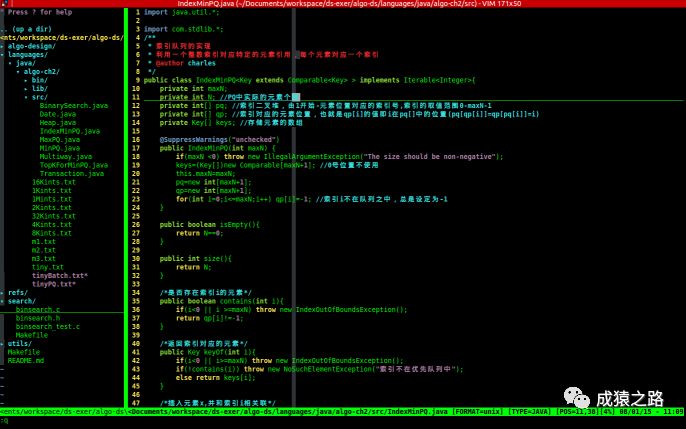Open m2.txt in the tree
This screenshot has height=429, width=686.
point(43,250)
